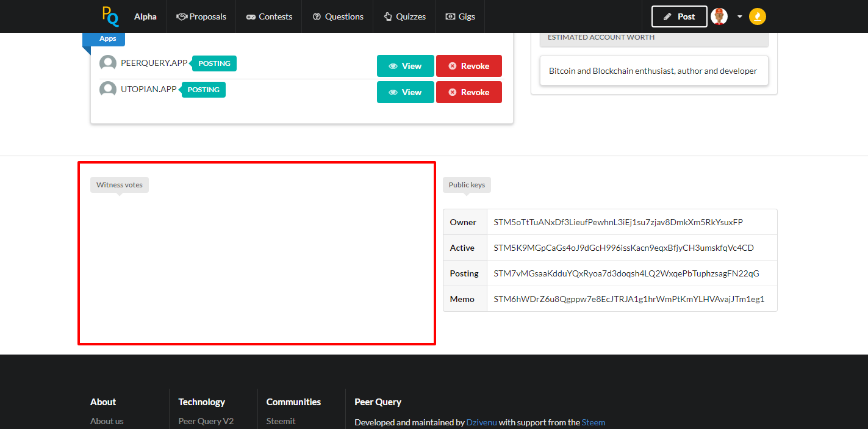Click the Technology footer heading

click(202, 402)
